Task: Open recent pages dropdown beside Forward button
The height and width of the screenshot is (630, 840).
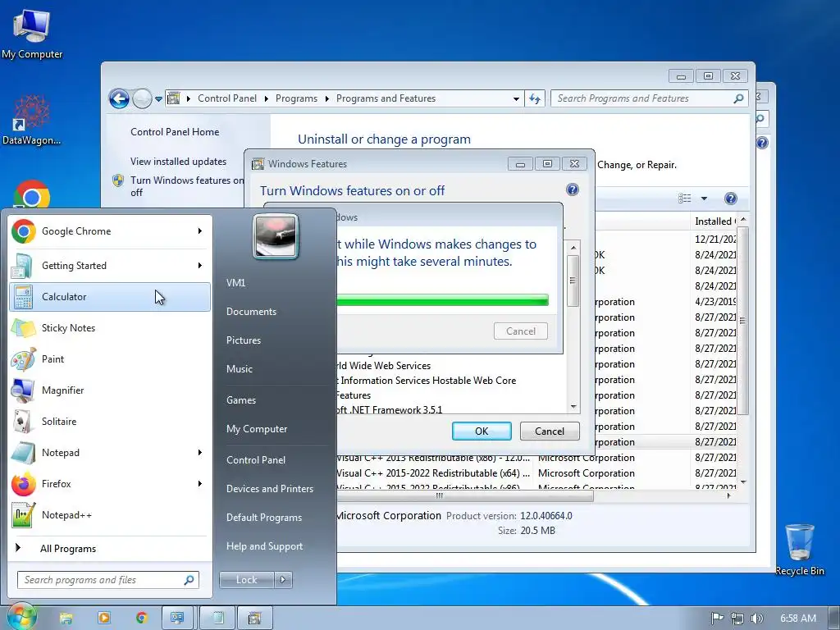Action: click(158, 99)
